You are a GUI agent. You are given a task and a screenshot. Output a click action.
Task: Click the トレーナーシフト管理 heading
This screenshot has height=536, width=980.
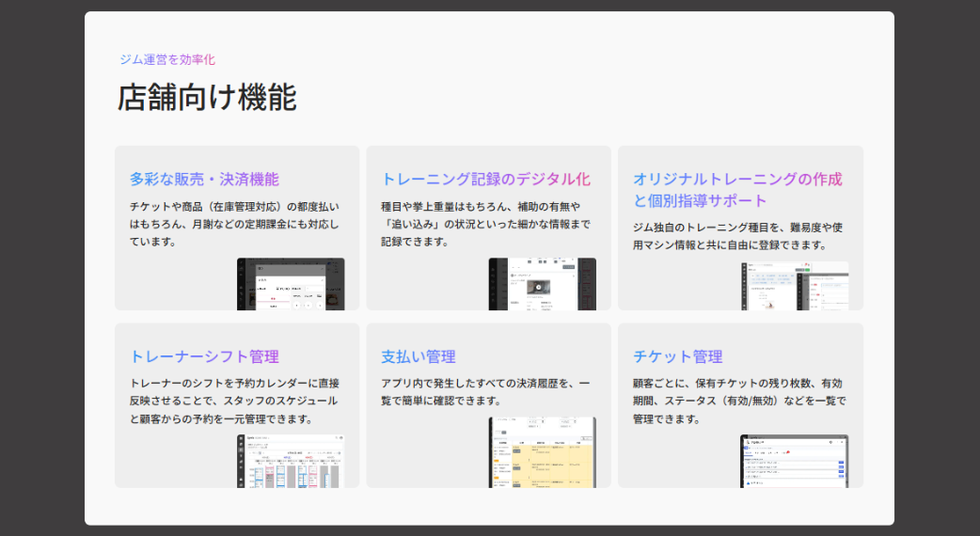[x=204, y=356]
